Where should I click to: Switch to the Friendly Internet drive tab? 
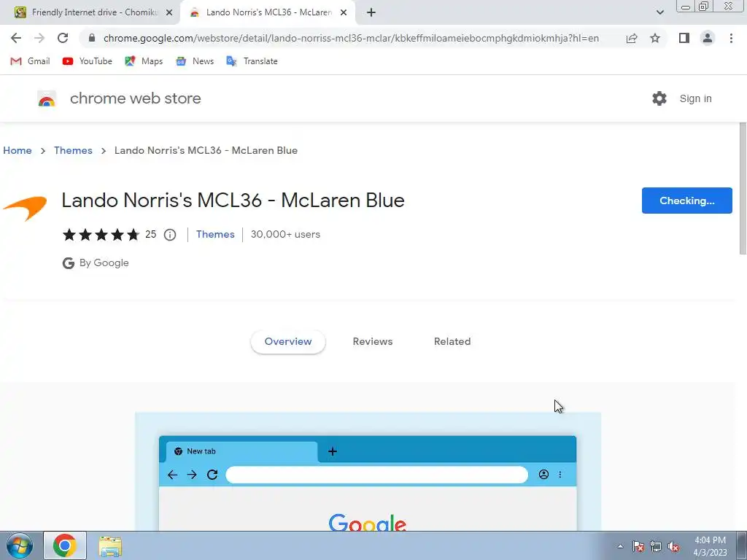[90, 12]
